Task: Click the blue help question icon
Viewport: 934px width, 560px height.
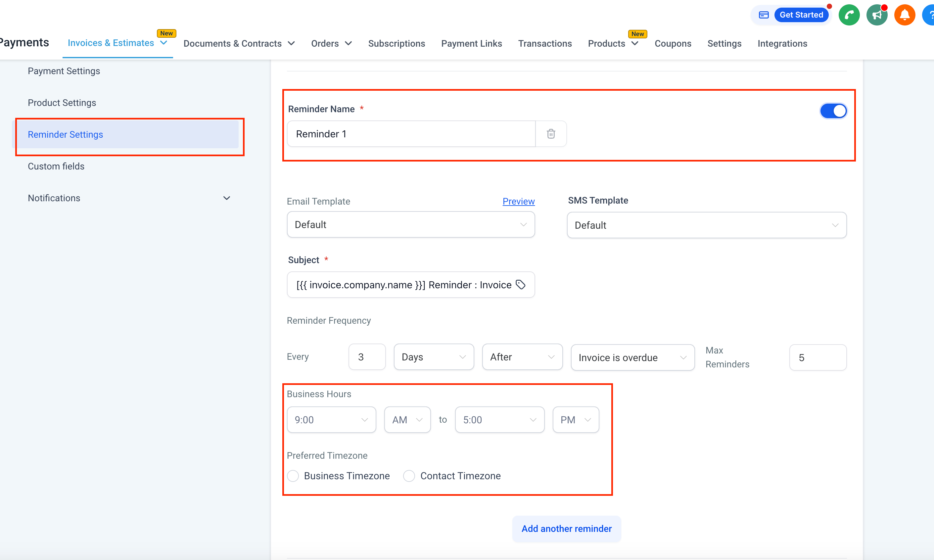Action: point(929,15)
